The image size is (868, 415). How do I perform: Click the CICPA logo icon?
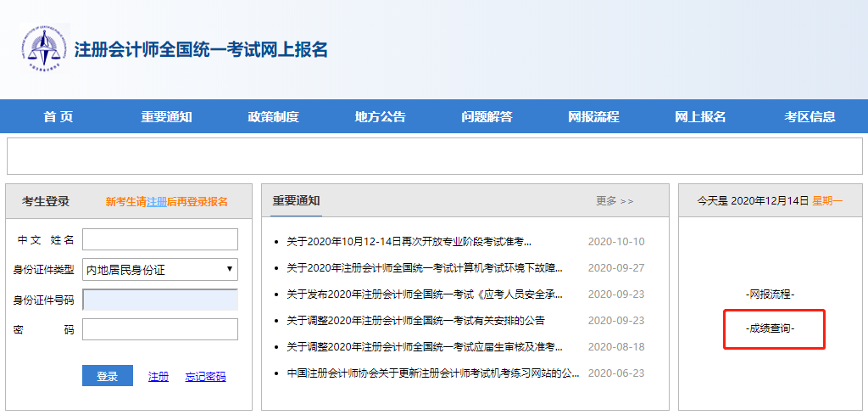(44, 48)
